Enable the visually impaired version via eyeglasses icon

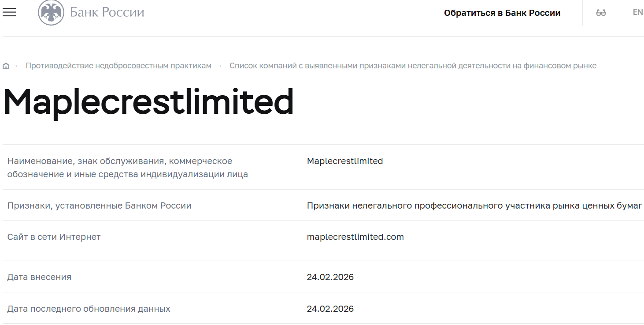[600, 12]
